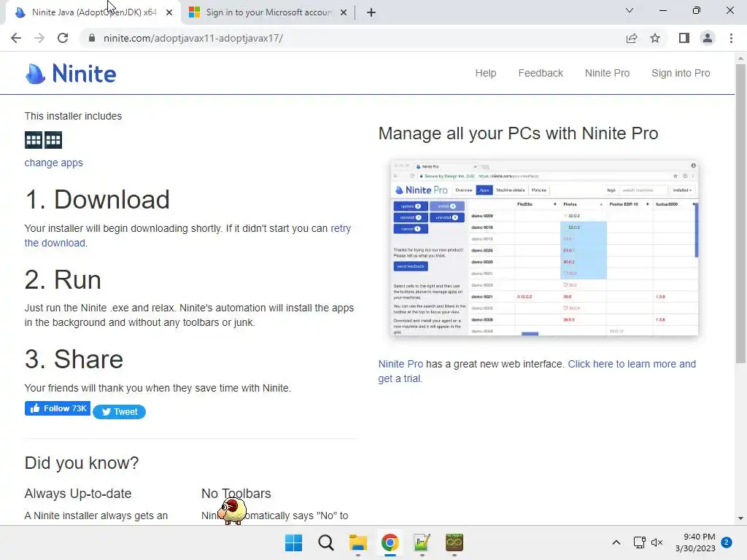Open the notification badge showing 2
747x560 pixels.
(727, 542)
